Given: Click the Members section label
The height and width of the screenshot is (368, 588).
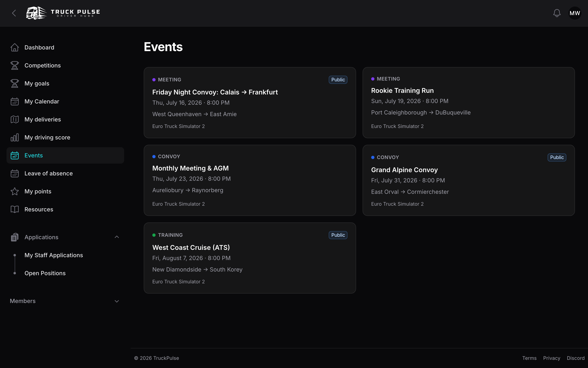Looking at the screenshot, I should pos(23,301).
